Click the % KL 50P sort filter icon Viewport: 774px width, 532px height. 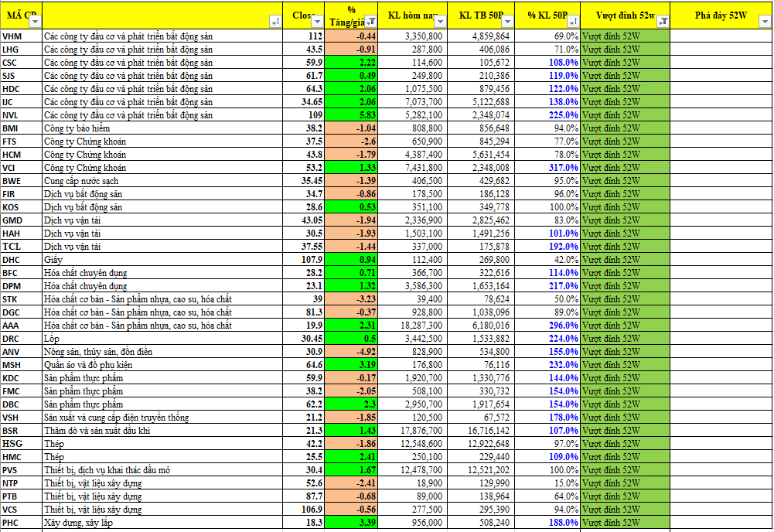573,22
